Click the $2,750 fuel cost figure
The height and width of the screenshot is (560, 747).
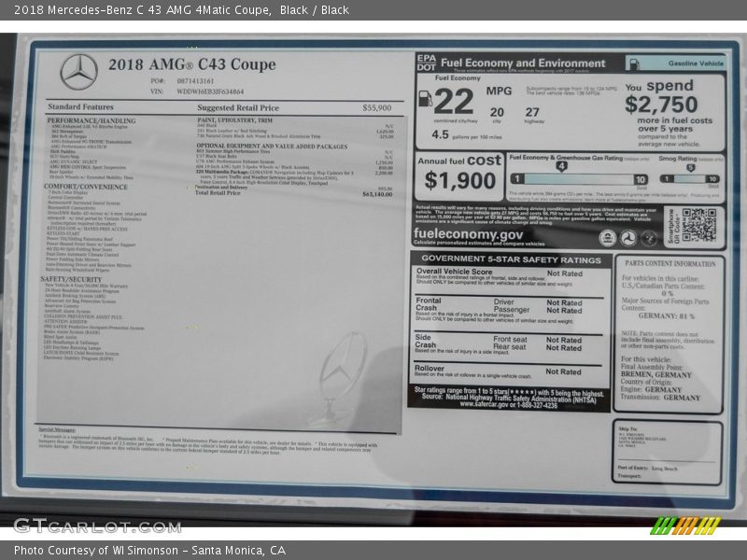pyautogui.click(x=661, y=105)
